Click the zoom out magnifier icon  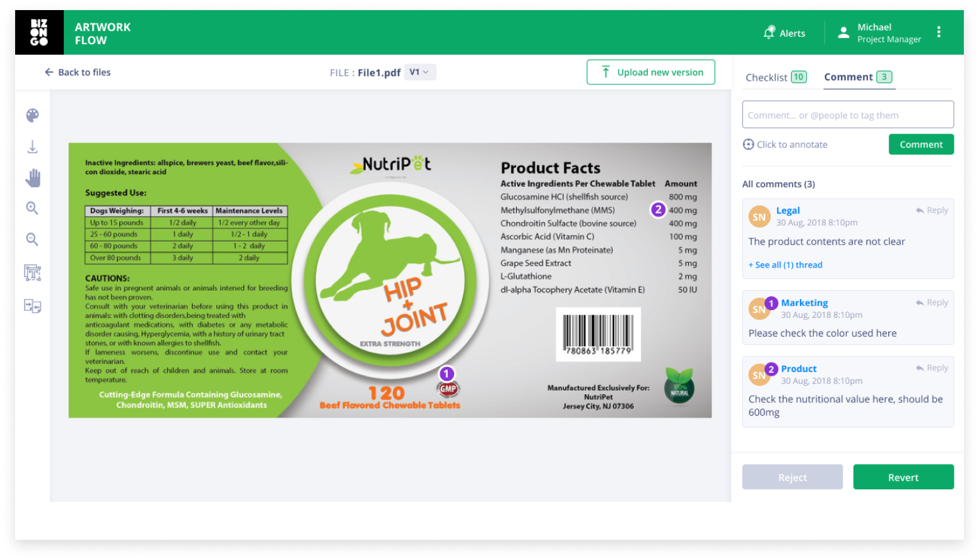pyautogui.click(x=32, y=240)
